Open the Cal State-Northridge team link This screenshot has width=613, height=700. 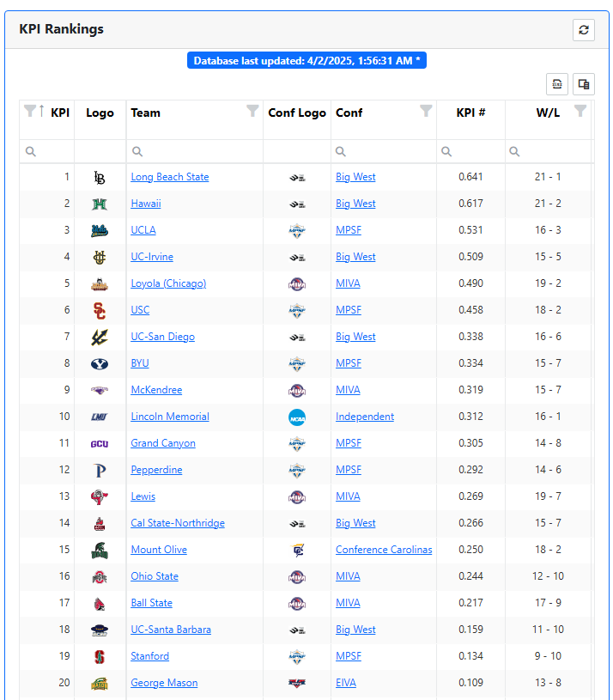click(x=178, y=523)
